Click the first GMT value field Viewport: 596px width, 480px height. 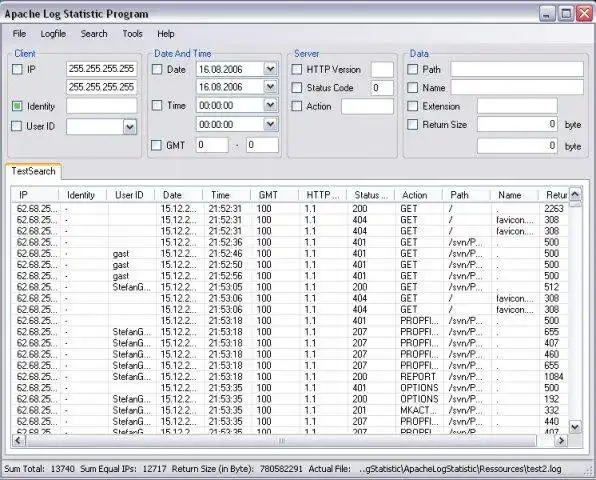point(212,145)
